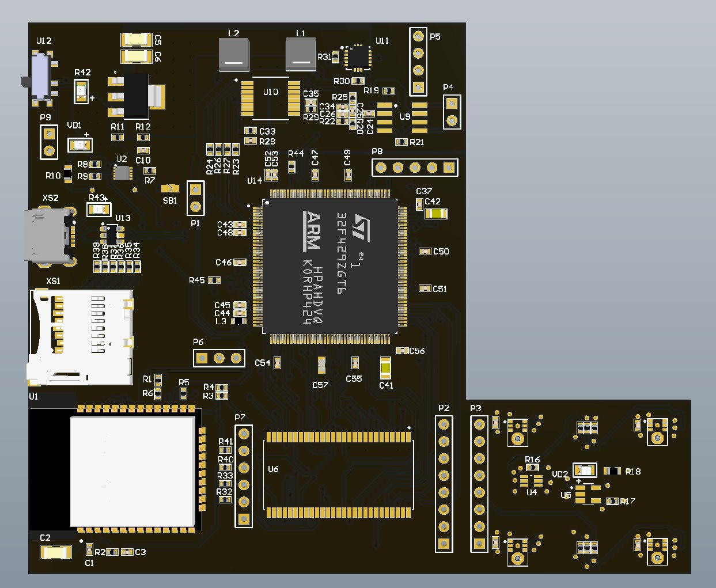
Task: Click the 'C54' designator label
Action: [263, 363]
